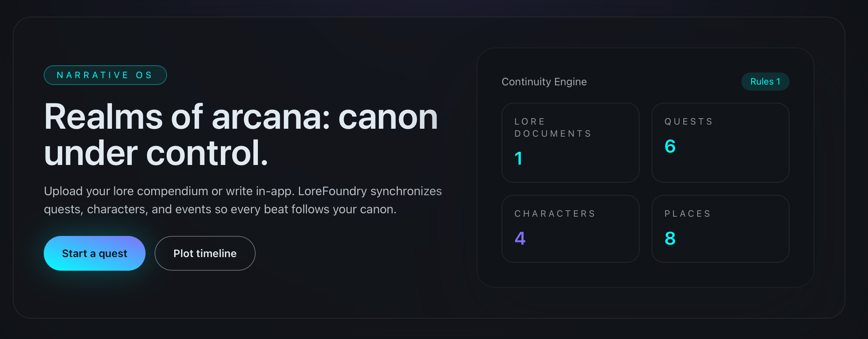Click the Realms of arcana headline
Image resolution: width=868 pixels, height=339 pixels.
(241, 134)
